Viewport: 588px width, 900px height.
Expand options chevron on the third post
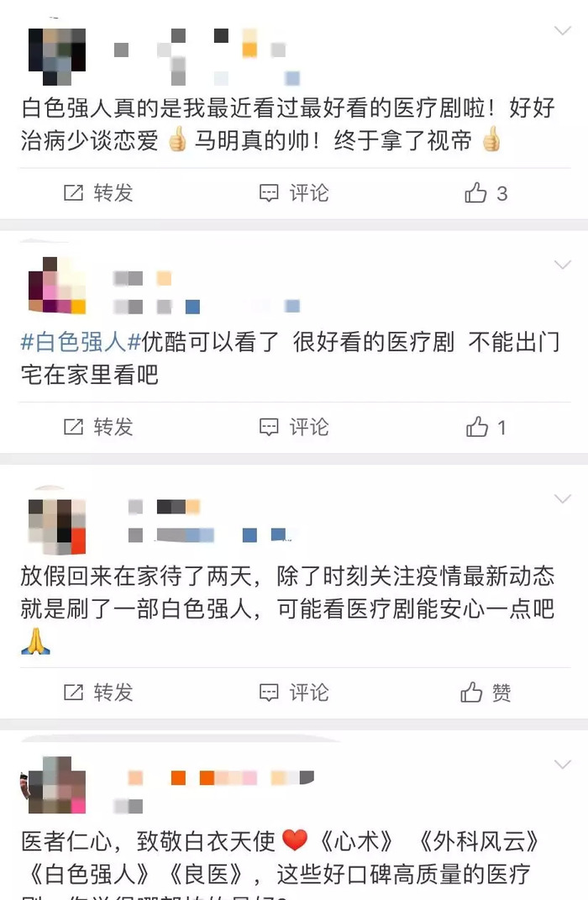pos(563,499)
